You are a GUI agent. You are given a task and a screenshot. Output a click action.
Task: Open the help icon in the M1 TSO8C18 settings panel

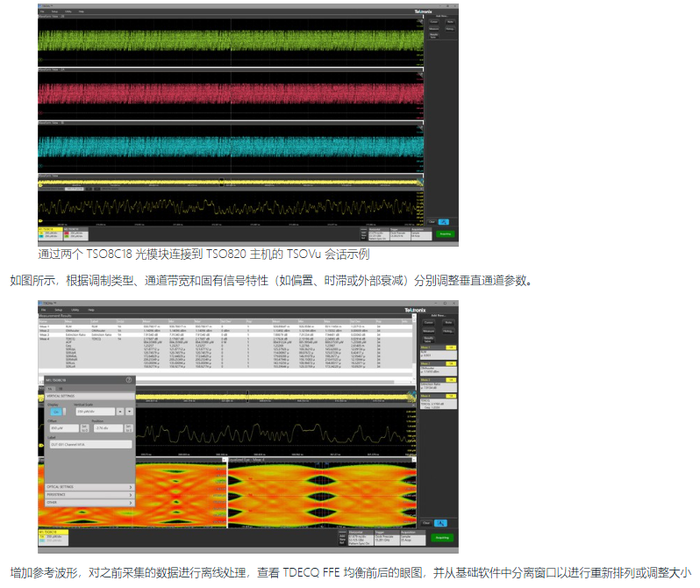tap(129, 380)
